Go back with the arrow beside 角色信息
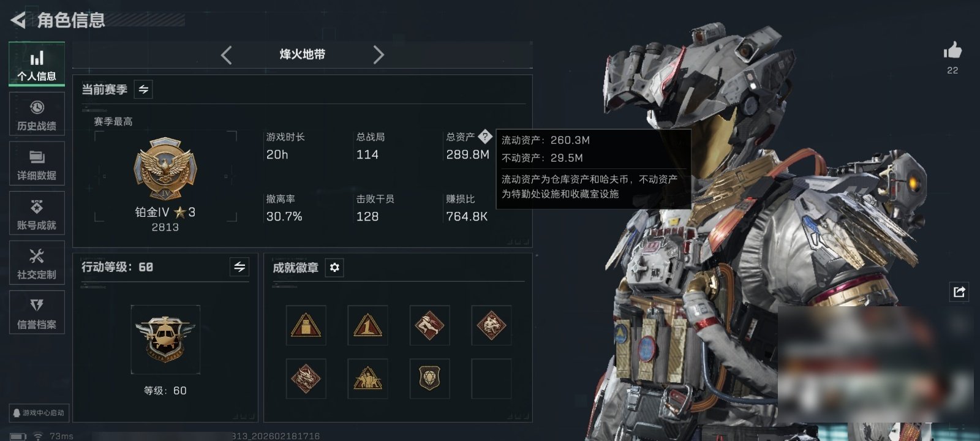This screenshot has height=441, width=980. (x=18, y=20)
